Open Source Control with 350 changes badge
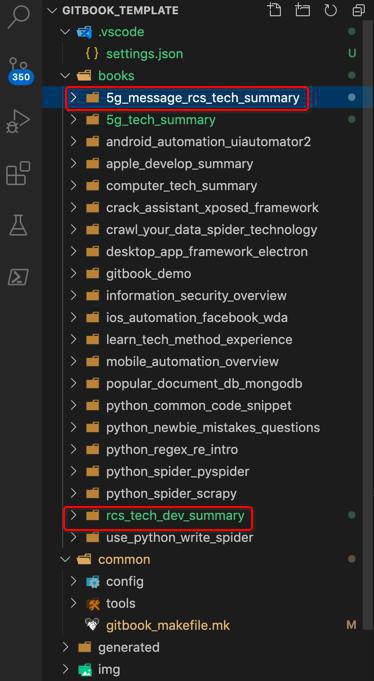Viewport: 374px width, 681px height. [x=19, y=70]
